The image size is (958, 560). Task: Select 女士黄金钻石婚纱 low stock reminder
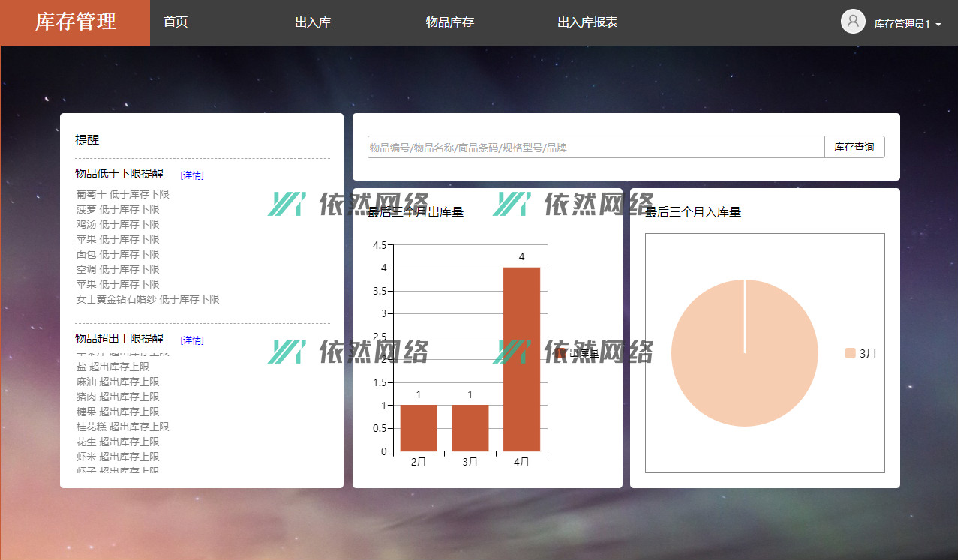pos(147,299)
